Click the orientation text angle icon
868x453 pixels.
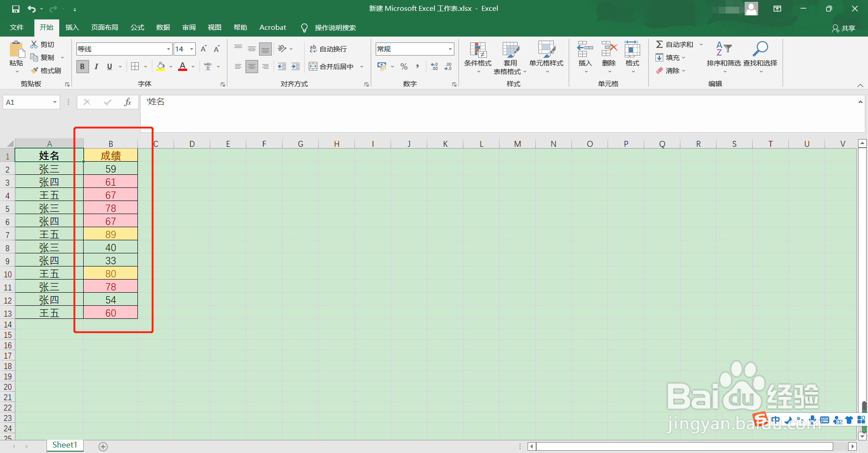click(x=282, y=49)
